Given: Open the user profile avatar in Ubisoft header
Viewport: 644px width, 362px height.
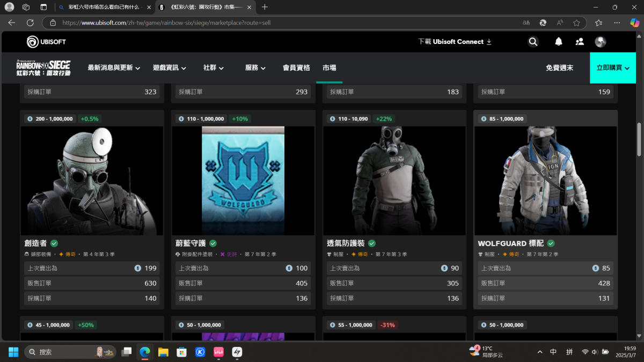Looking at the screenshot, I should (601, 42).
